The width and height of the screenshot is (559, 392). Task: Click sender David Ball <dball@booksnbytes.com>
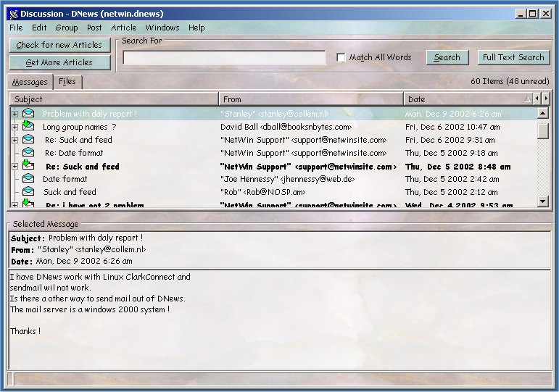tap(286, 127)
